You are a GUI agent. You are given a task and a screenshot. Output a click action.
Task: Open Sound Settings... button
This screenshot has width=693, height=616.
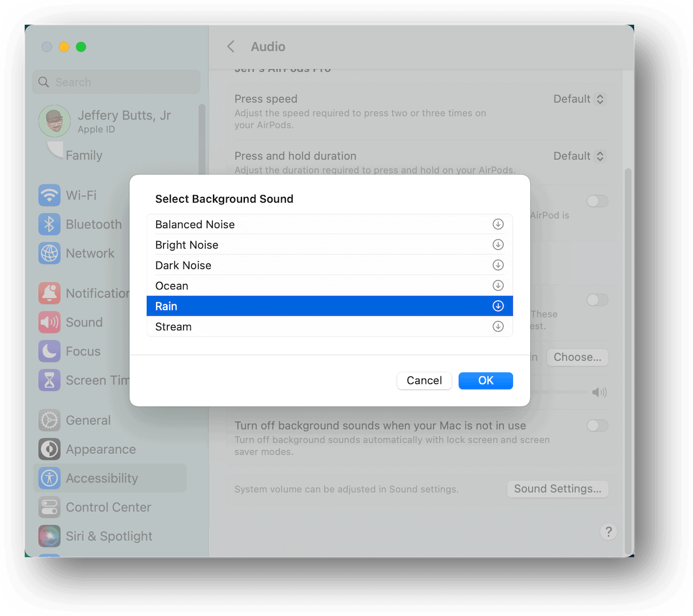coord(558,489)
